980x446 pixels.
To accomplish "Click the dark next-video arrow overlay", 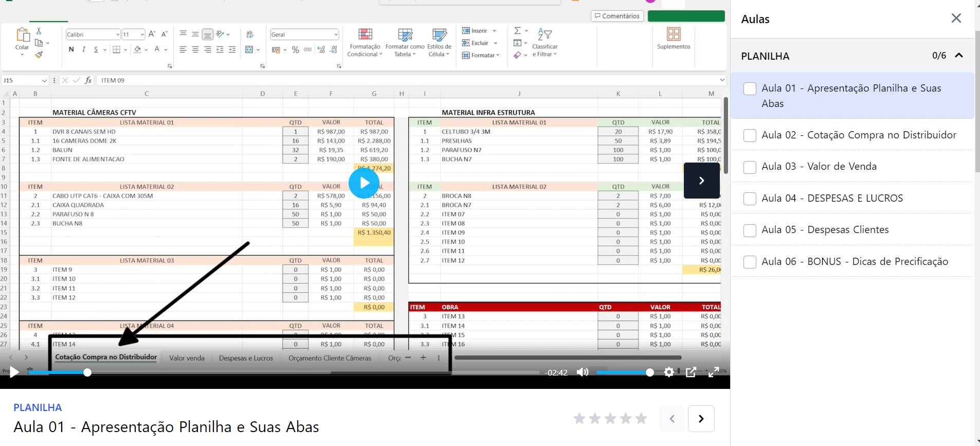I will pyautogui.click(x=701, y=181).
